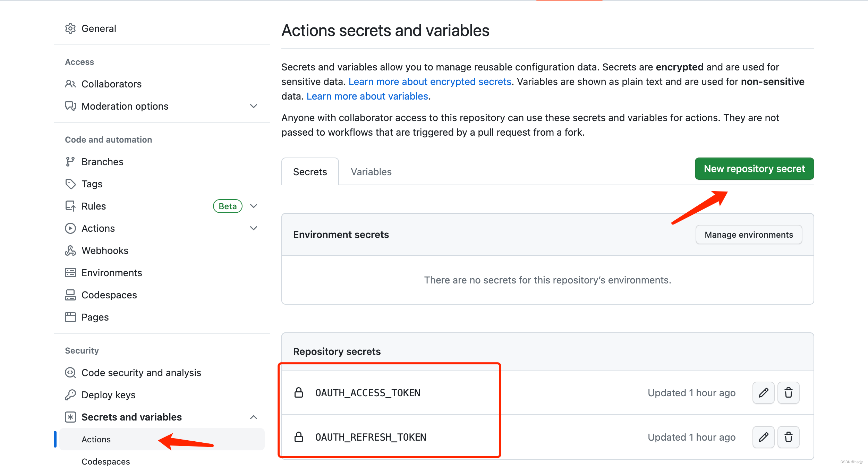Image resolution: width=868 pixels, height=467 pixels.
Task: Click the Moderation options comment icon
Action: pyautogui.click(x=70, y=106)
